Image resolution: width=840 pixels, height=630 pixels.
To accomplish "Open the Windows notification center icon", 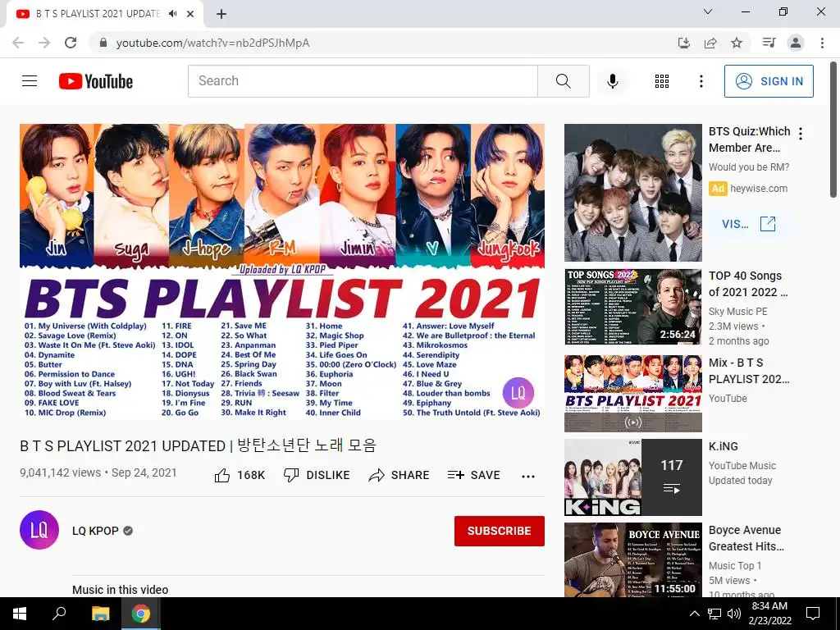I will tap(813, 614).
